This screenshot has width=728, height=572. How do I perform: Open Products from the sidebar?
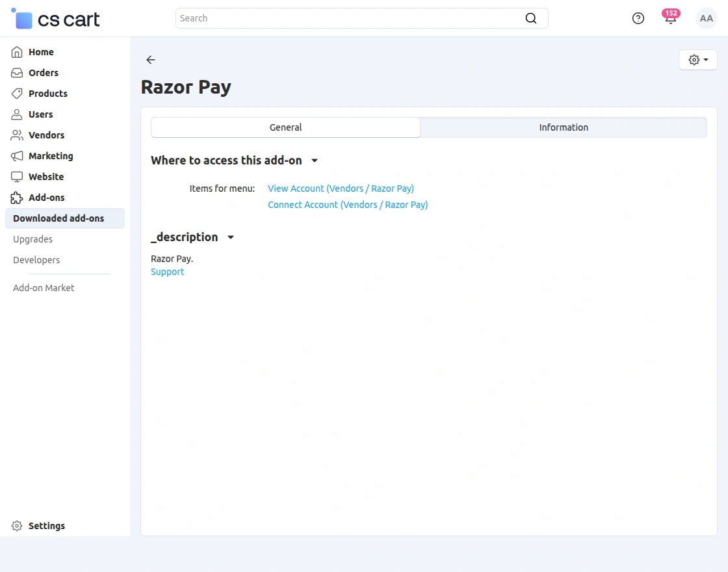click(17, 94)
